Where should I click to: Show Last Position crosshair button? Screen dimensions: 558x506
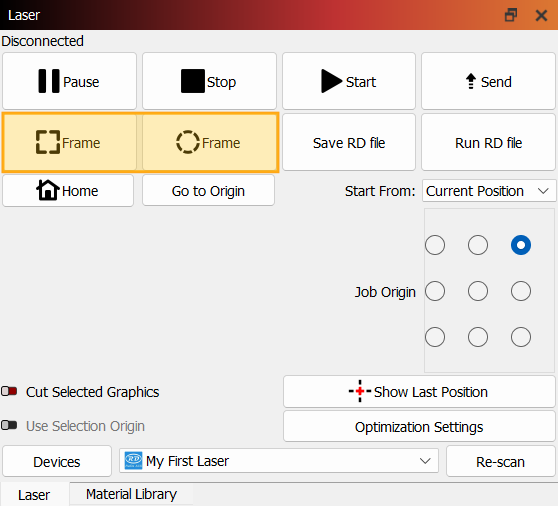(419, 392)
